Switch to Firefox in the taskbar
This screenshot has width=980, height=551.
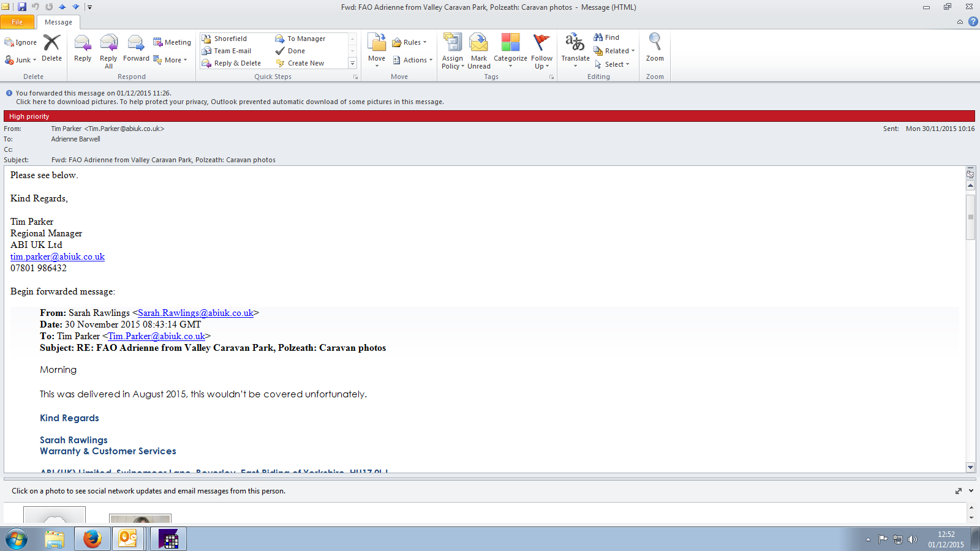(92, 539)
